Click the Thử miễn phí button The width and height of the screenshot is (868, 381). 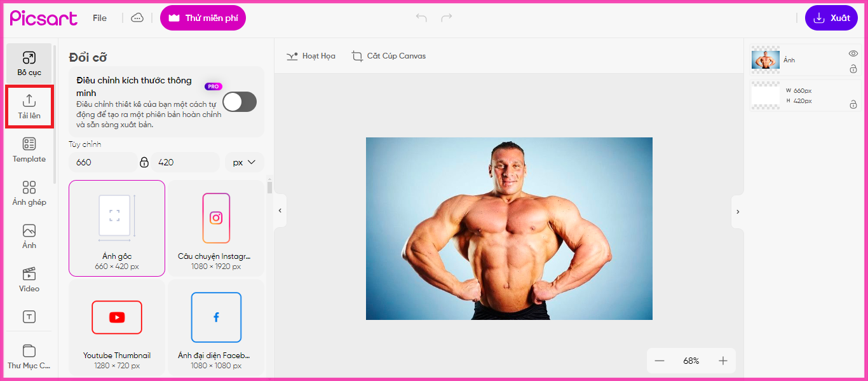(x=203, y=18)
